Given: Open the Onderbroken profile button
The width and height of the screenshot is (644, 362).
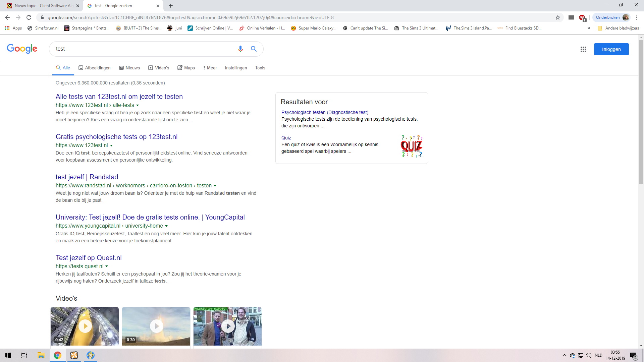Looking at the screenshot, I should (x=612, y=17).
